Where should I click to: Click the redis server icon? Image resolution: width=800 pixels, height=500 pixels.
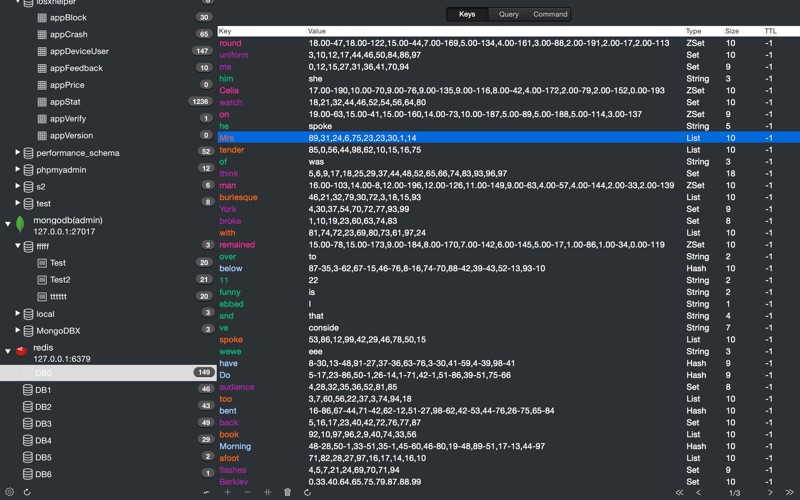pos(21,351)
